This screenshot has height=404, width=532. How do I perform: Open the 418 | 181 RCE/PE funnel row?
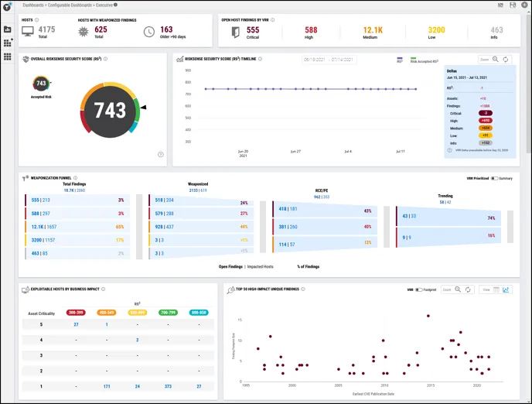click(x=325, y=209)
